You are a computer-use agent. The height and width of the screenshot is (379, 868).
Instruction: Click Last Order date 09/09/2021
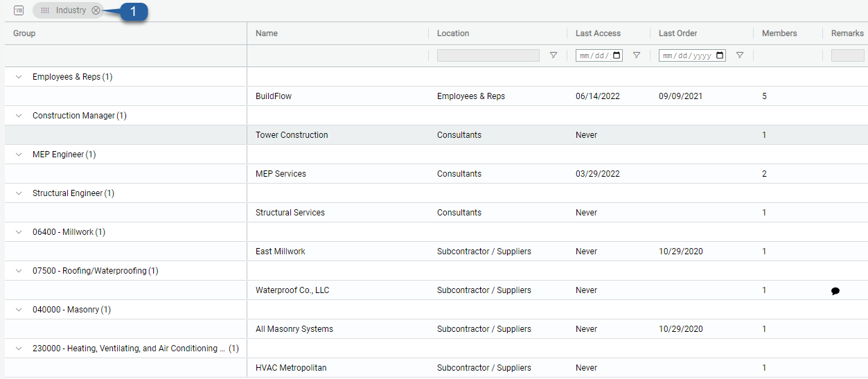coord(680,96)
